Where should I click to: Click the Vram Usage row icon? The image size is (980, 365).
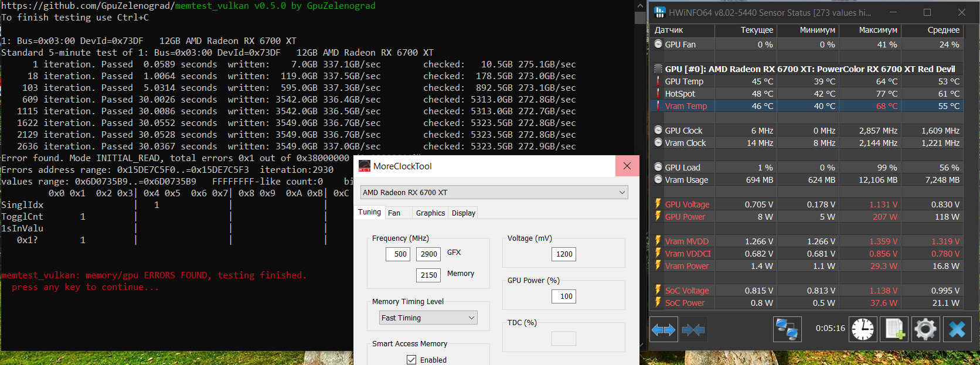[x=658, y=180]
